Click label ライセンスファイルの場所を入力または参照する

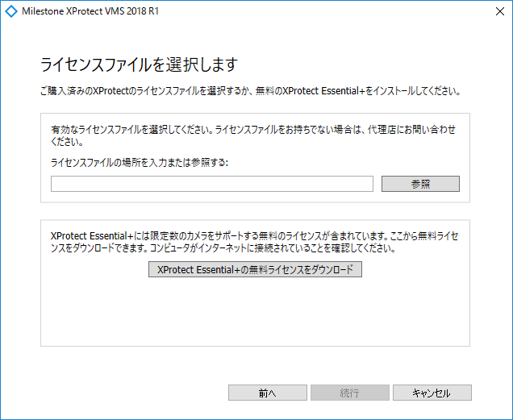pos(140,162)
